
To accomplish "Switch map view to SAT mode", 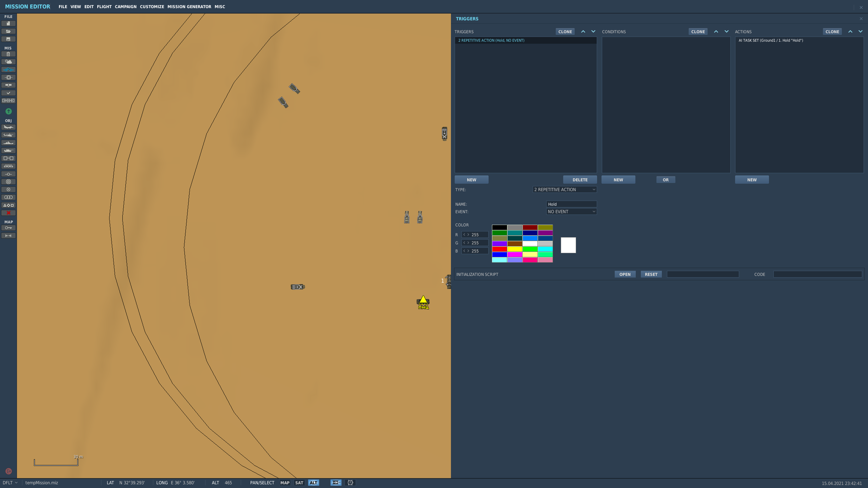I will click(x=299, y=483).
